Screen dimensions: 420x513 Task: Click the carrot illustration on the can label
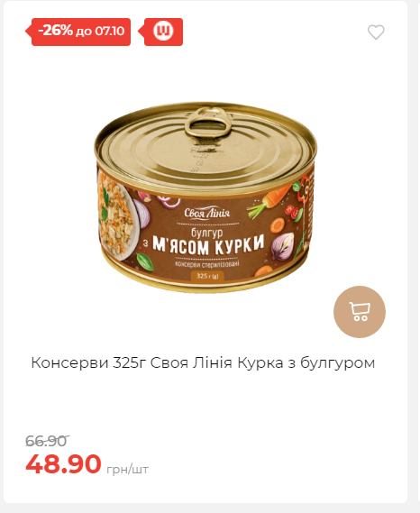[x=269, y=200]
